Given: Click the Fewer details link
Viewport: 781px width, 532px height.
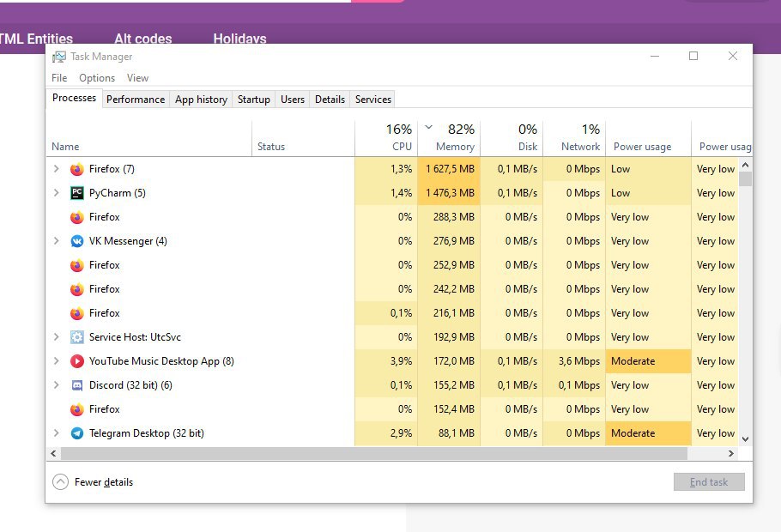Looking at the screenshot, I should coord(104,482).
